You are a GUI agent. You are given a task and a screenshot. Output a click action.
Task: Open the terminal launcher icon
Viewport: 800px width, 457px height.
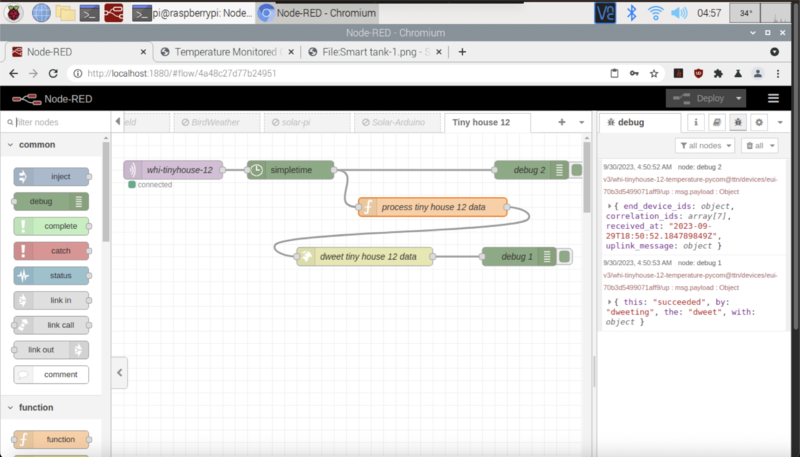89,13
